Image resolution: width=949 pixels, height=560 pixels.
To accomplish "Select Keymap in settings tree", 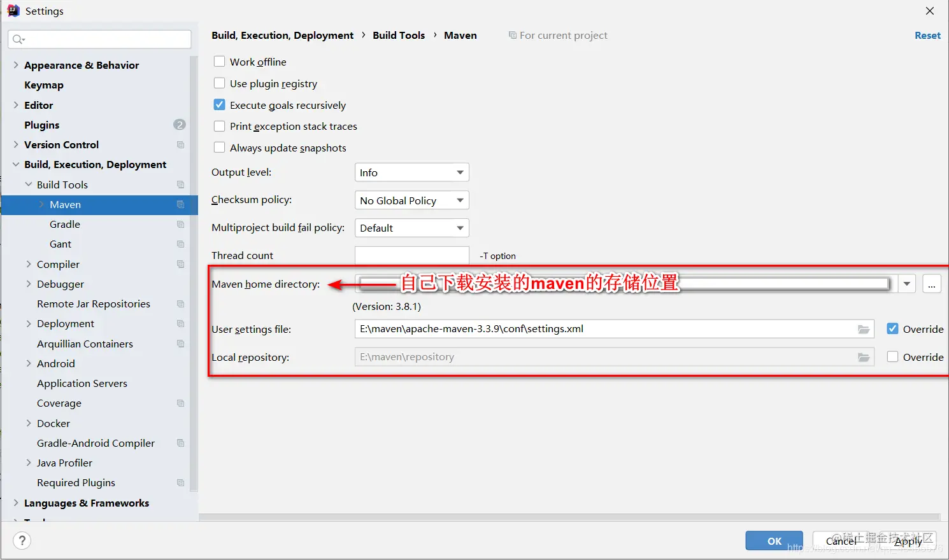I will tap(44, 85).
